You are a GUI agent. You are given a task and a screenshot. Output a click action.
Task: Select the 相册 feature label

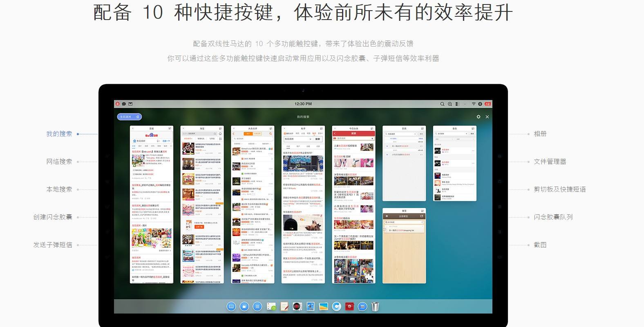540,134
